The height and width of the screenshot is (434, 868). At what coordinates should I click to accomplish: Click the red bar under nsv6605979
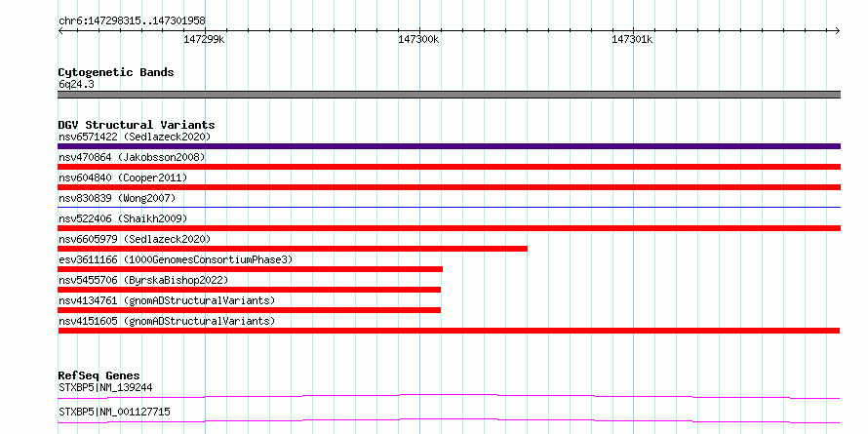(x=293, y=249)
